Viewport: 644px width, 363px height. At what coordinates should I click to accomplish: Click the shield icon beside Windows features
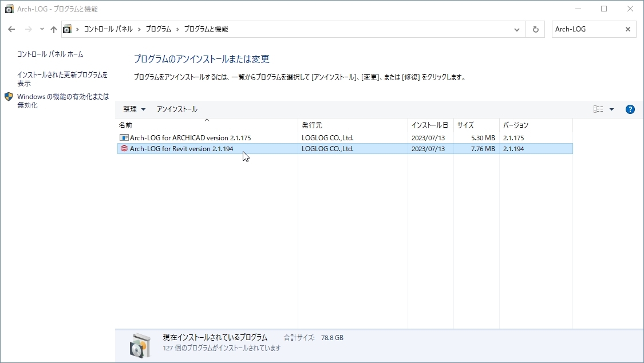(x=9, y=97)
